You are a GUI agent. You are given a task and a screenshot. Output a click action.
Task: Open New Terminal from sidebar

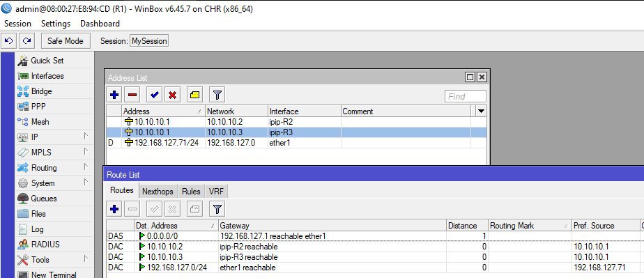click(x=54, y=275)
